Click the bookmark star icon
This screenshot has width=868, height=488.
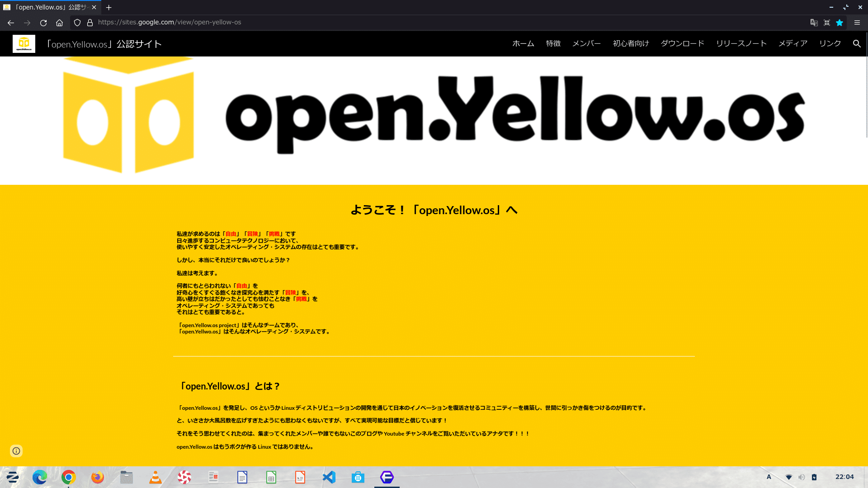(840, 23)
